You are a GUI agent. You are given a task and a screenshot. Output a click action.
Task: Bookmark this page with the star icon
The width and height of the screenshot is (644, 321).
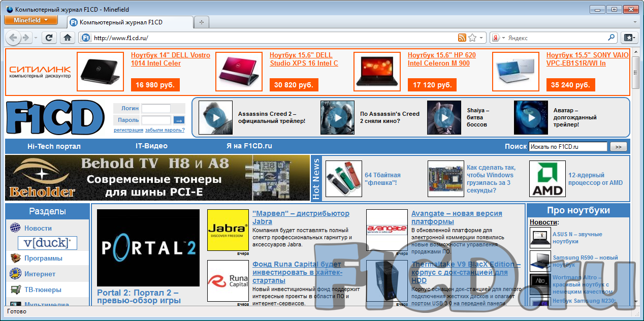pos(472,38)
